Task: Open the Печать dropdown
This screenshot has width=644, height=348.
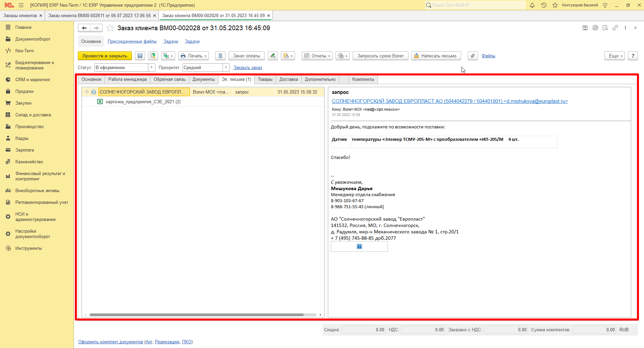Action: point(194,56)
